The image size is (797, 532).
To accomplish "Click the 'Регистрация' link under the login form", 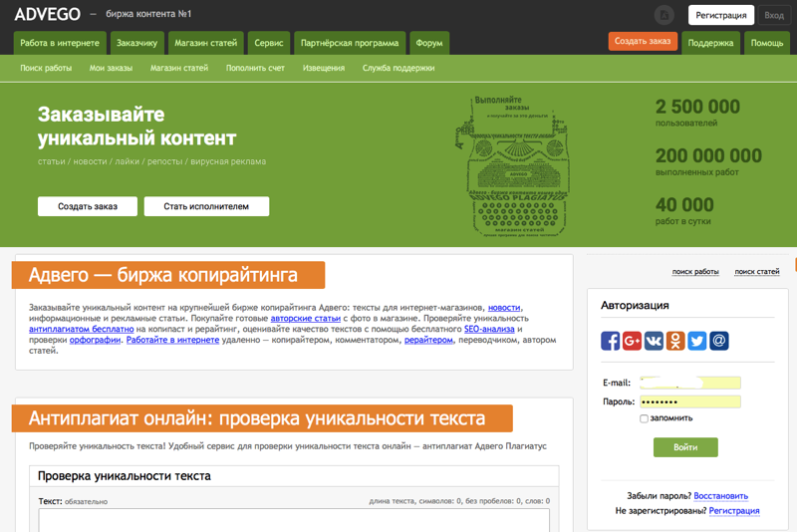I will (x=734, y=511).
